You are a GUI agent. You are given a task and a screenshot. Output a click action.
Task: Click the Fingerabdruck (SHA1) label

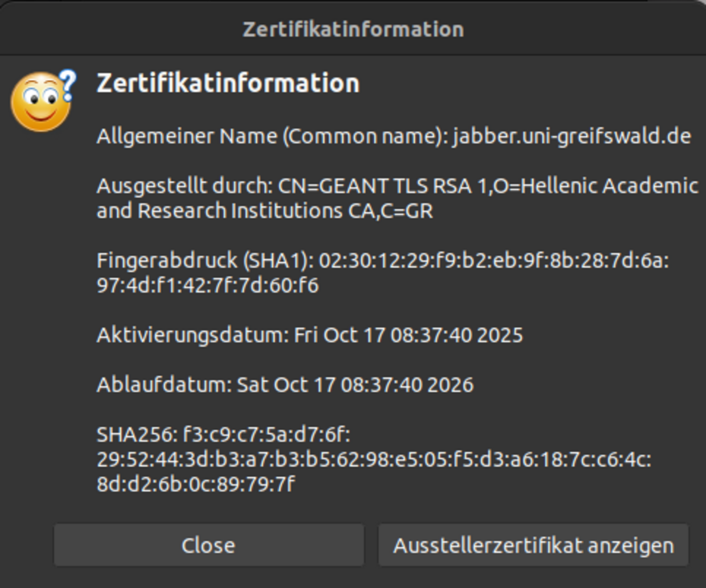point(205,261)
